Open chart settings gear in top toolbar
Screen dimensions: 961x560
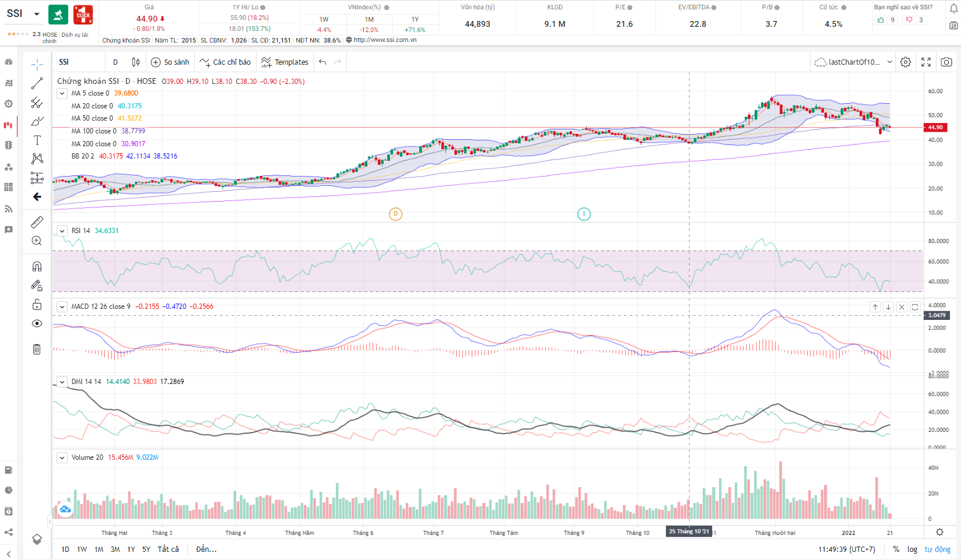point(906,62)
